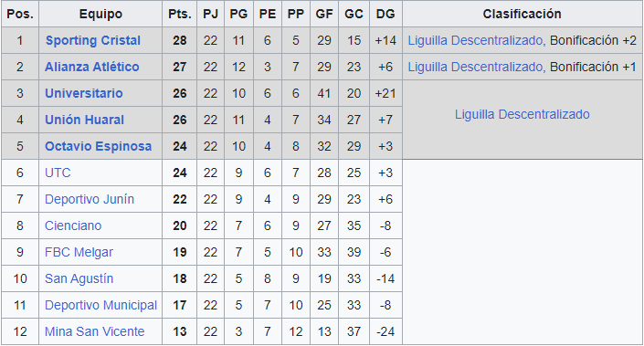Follow Liguilla Descentralizado link with Bonificación +2
This screenshot has height=346, width=644.
(475, 40)
